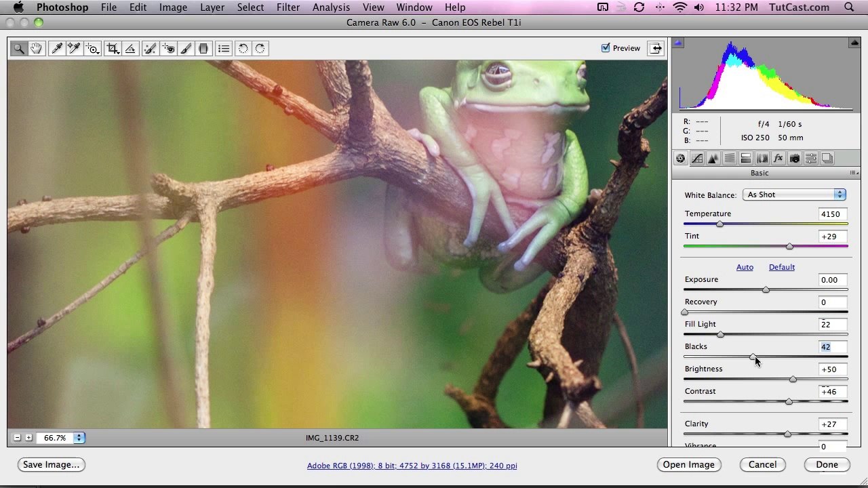The height and width of the screenshot is (488, 868).
Task: Select the Zoom tool
Action: point(19,48)
